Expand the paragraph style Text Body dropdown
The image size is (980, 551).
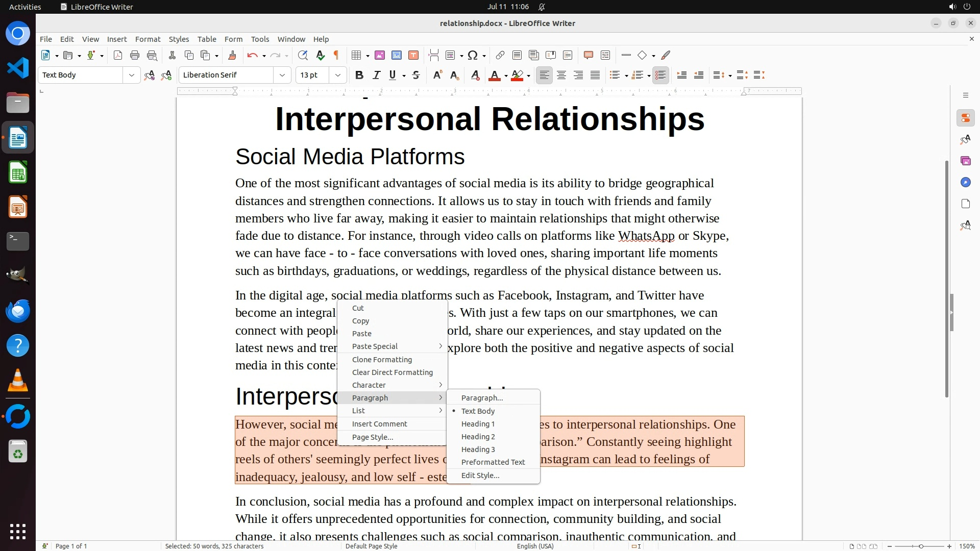click(x=132, y=76)
